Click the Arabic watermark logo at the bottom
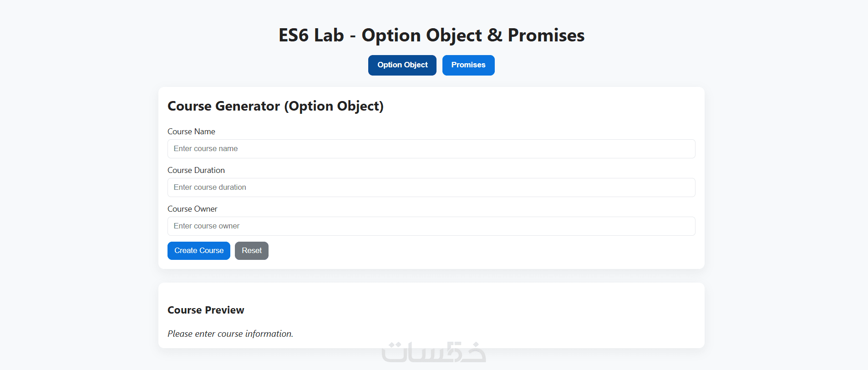The height and width of the screenshot is (370, 868). click(x=433, y=353)
